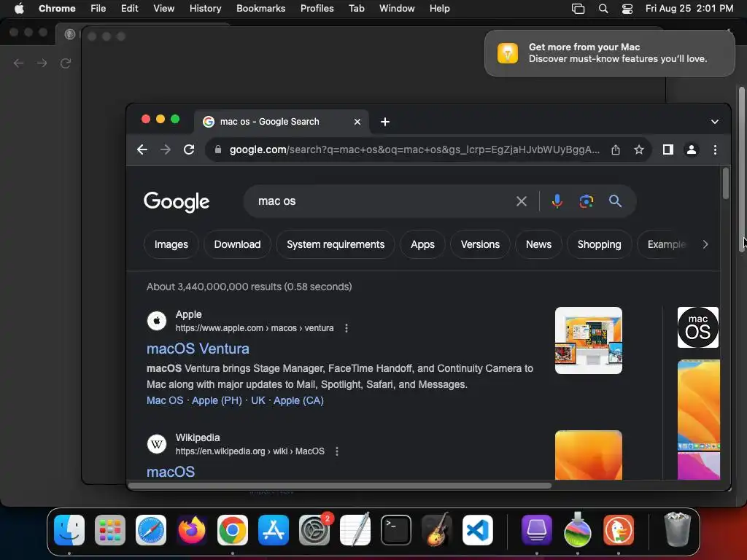Open the Bookmarks menu
This screenshot has height=560, width=747.
tap(261, 9)
